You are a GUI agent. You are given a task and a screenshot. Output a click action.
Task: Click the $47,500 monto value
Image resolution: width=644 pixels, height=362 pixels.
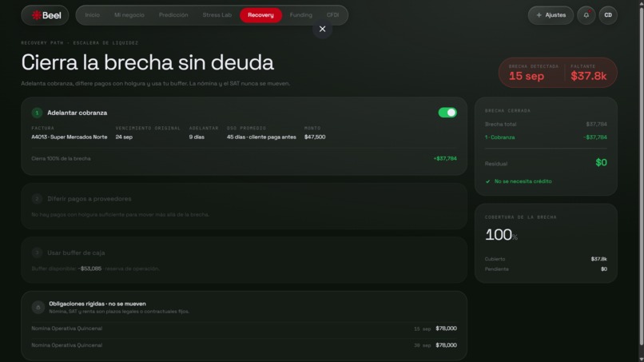pos(315,137)
